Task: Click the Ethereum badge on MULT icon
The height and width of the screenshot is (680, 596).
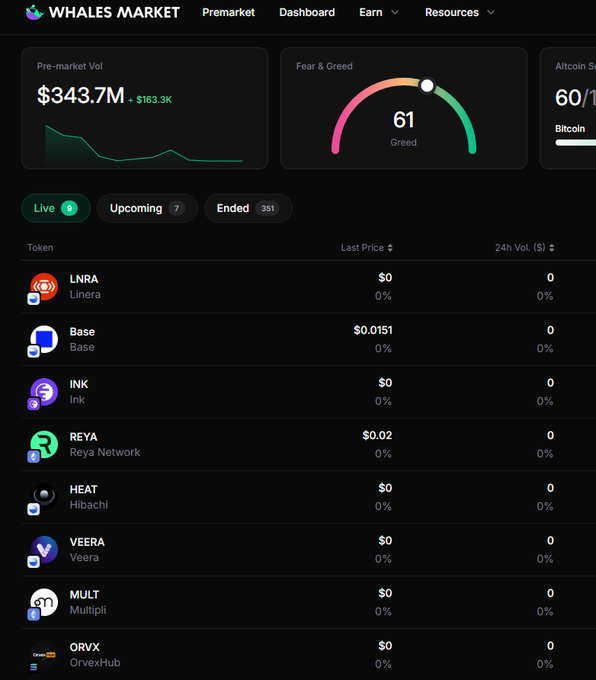Action: 33,615
